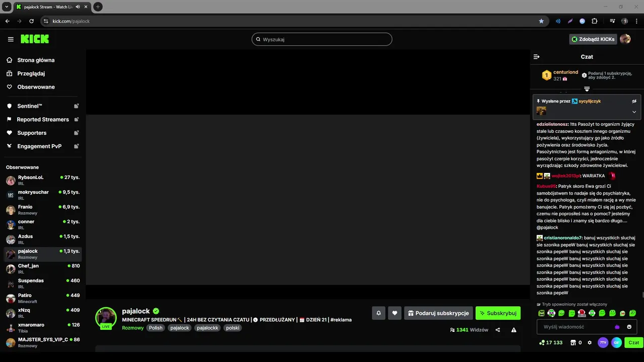The image size is (644, 362).
Task: Open the conner followed channel
Action: pyautogui.click(x=43, y=224)
